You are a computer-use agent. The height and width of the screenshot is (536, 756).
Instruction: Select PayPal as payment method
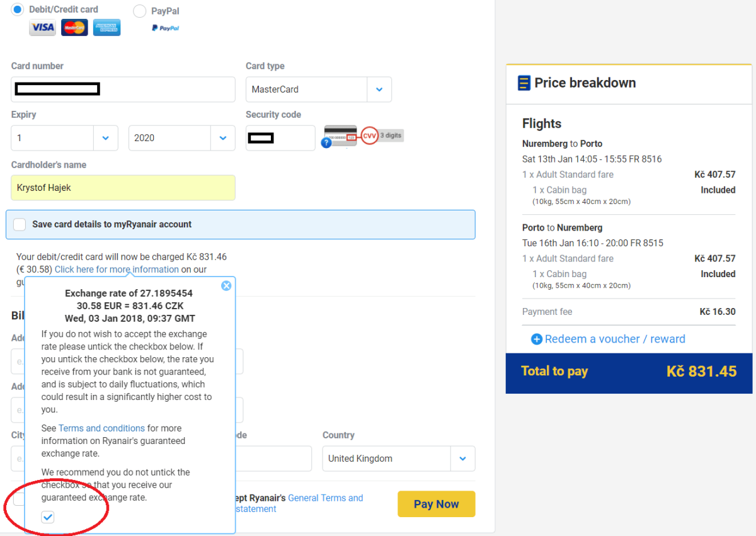pos(140,11)
